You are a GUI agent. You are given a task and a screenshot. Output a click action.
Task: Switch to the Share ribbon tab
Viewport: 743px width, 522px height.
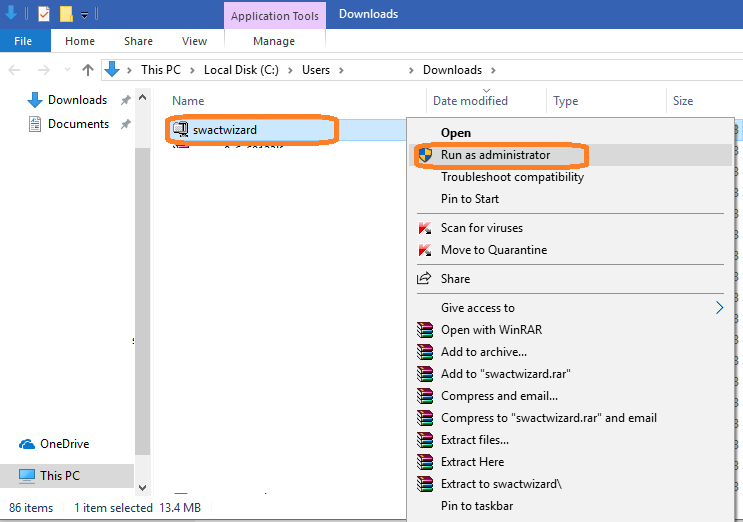coord(138,41)
